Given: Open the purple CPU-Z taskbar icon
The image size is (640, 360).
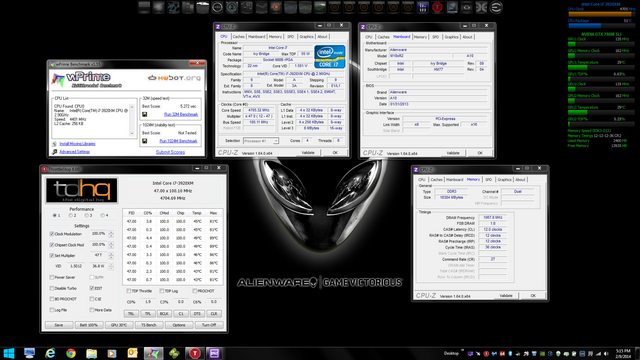Looking at the screenshot, I should point(214,353).
